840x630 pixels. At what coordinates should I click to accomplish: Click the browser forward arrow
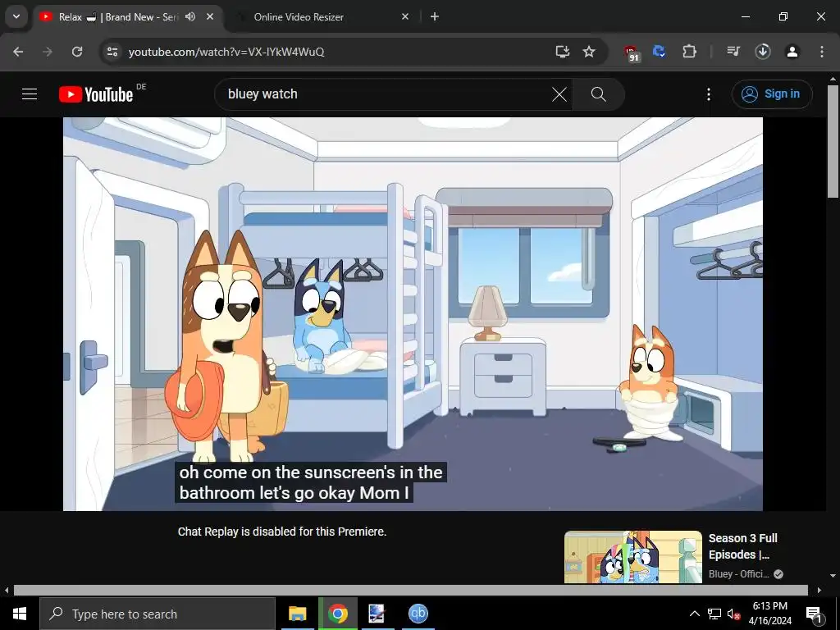click(x=48, y=52)
